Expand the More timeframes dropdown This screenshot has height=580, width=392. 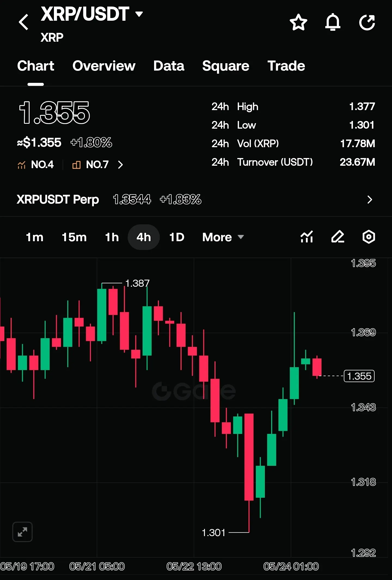[223, 237]
